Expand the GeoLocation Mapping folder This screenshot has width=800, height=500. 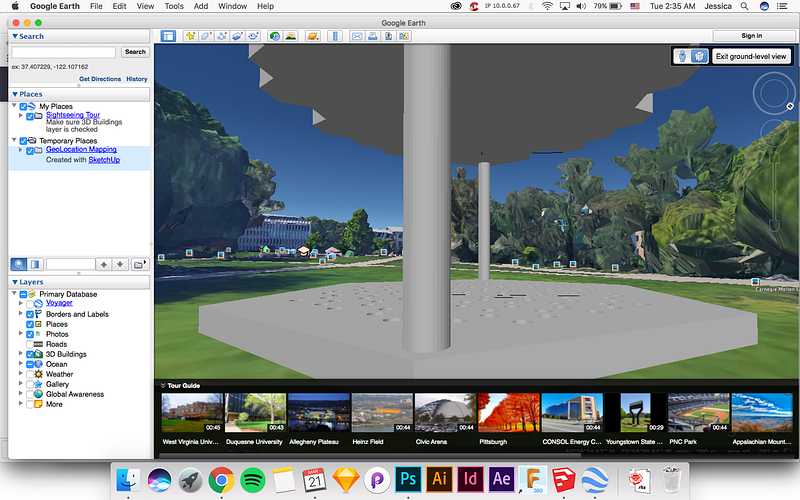(x=20, y=150)
